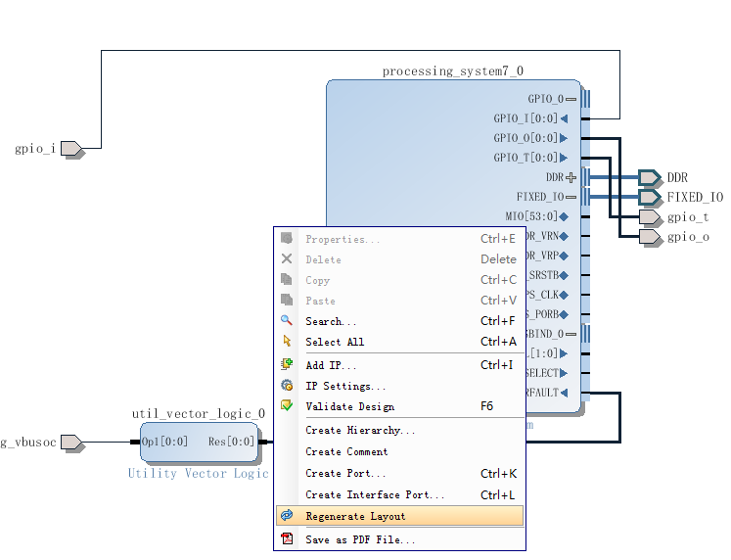This screenshot has height=560, width=731.
Task: Run Validate Design from context menu
Action: pyautogui.click(x=399, y=406)
